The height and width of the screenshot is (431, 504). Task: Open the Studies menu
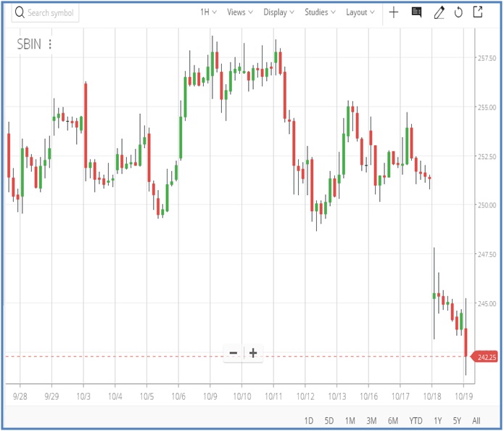[320, 12]
